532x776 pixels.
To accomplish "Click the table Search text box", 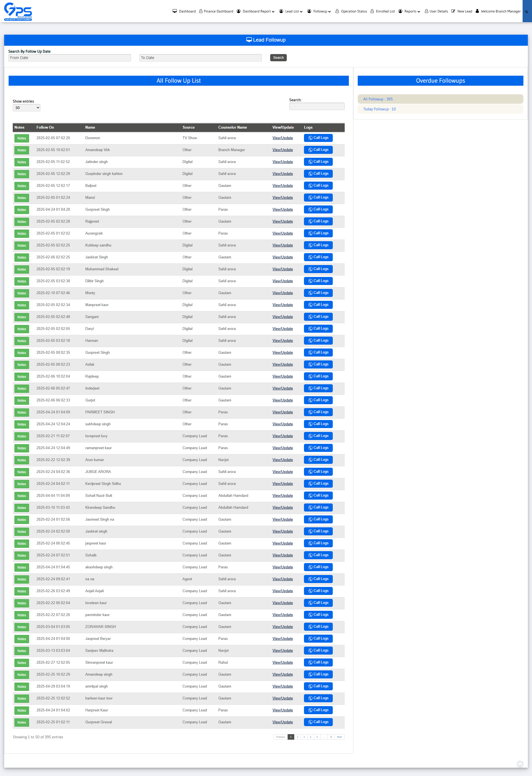I will (317, 106).
